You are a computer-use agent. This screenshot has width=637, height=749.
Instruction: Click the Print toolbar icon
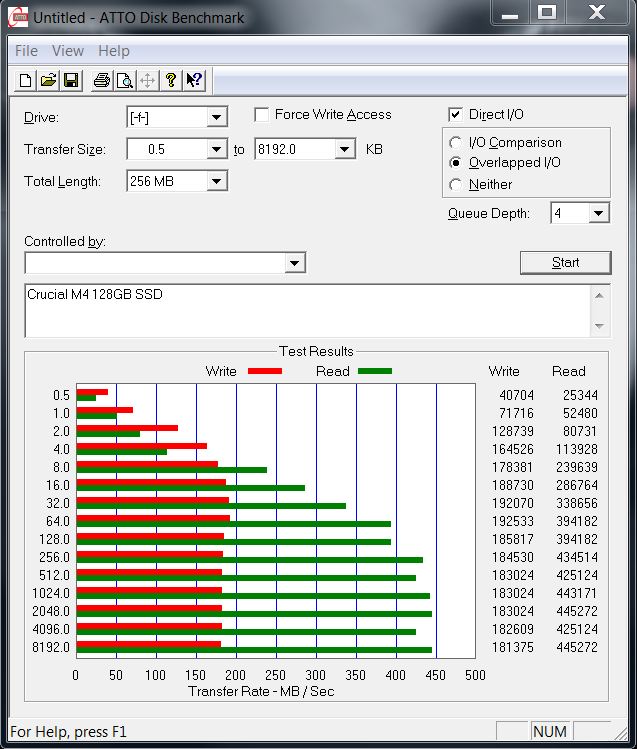(x=101, y=81)
